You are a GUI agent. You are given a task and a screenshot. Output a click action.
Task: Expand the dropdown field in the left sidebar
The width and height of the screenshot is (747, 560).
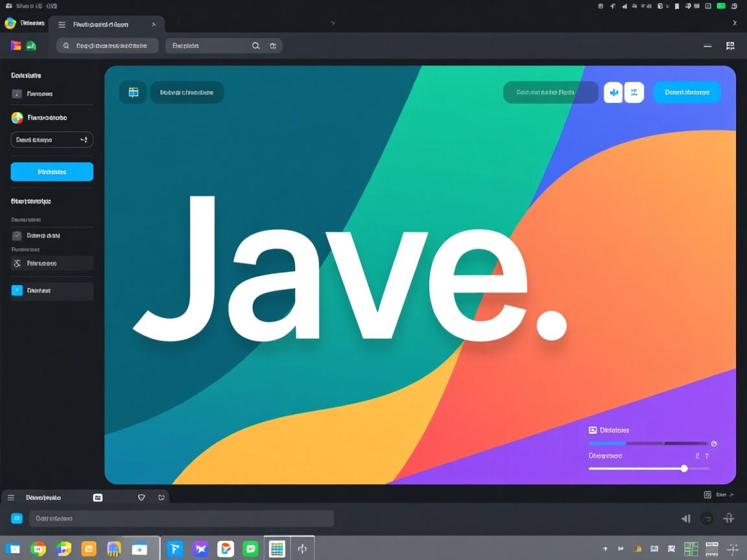52,139
